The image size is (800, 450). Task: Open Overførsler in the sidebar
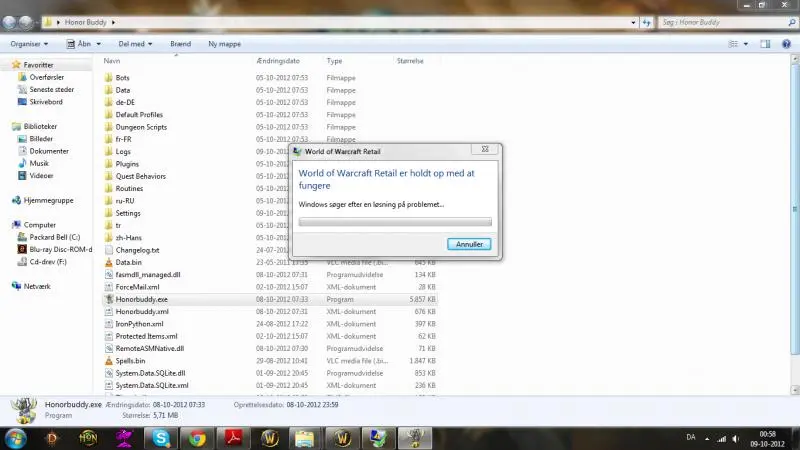click(x=46, y=77)
